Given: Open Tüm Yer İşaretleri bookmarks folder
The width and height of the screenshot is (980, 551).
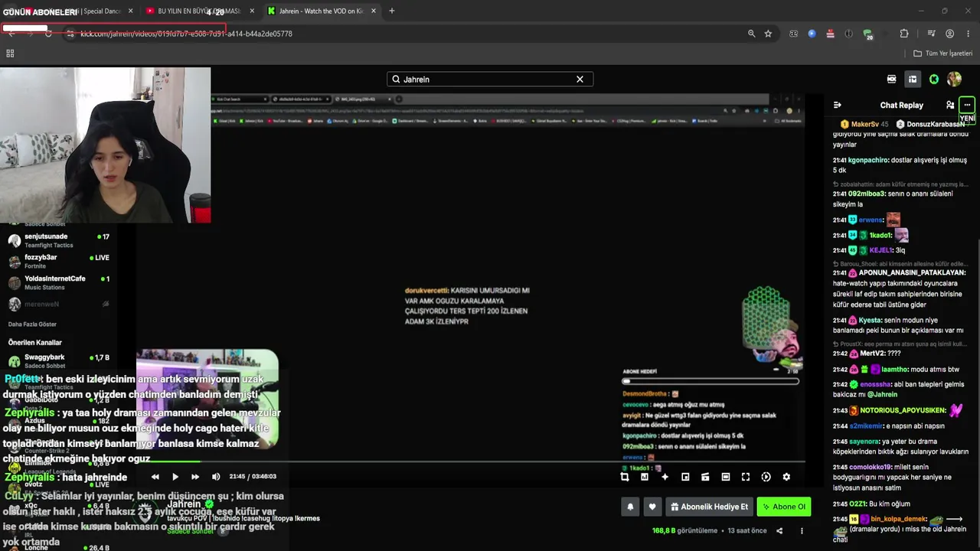Looking at the screenshot, I should (943, 54).
